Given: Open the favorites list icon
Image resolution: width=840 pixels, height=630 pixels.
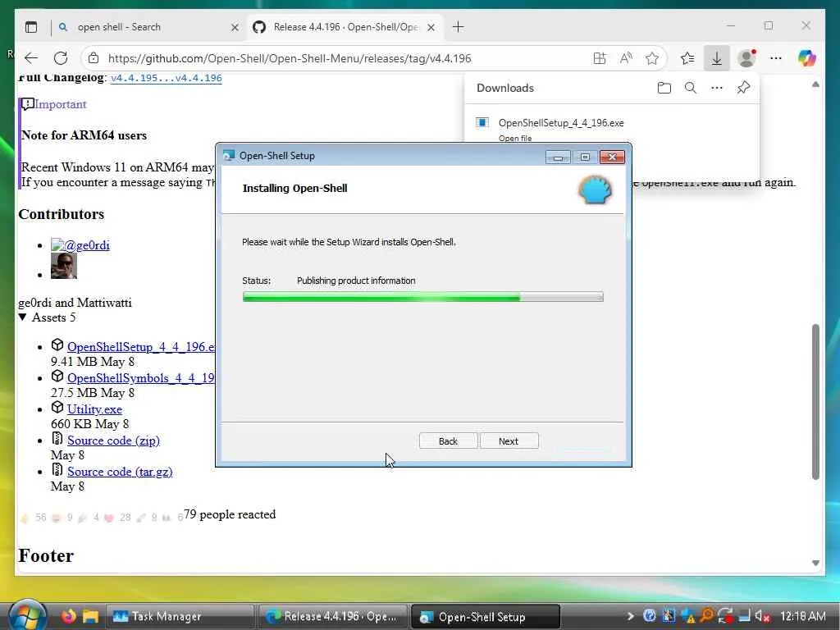Looking at the screenshot, I should [687, 58].
